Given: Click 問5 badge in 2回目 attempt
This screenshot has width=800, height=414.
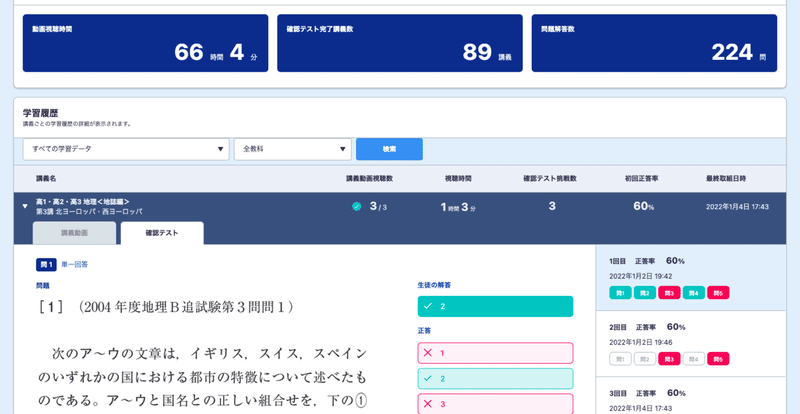Looking at the screenshot, I should tap(718, 359).
